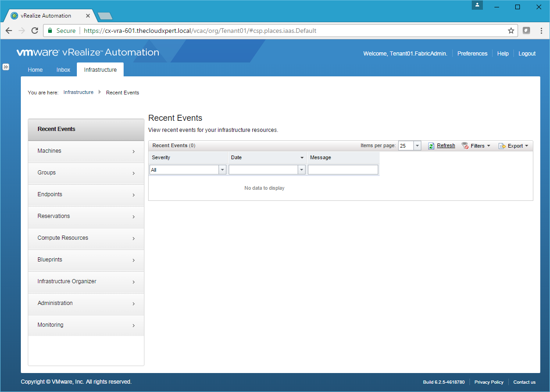Expand the Machines menu section
The width and height of the screenshot is (550, 392).
coord(86,151)
